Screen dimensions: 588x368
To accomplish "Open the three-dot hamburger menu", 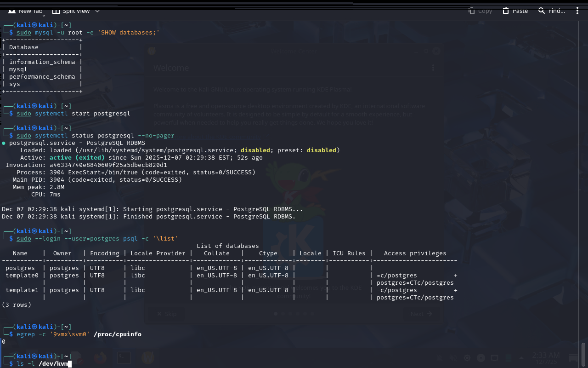I will point(577,11).
